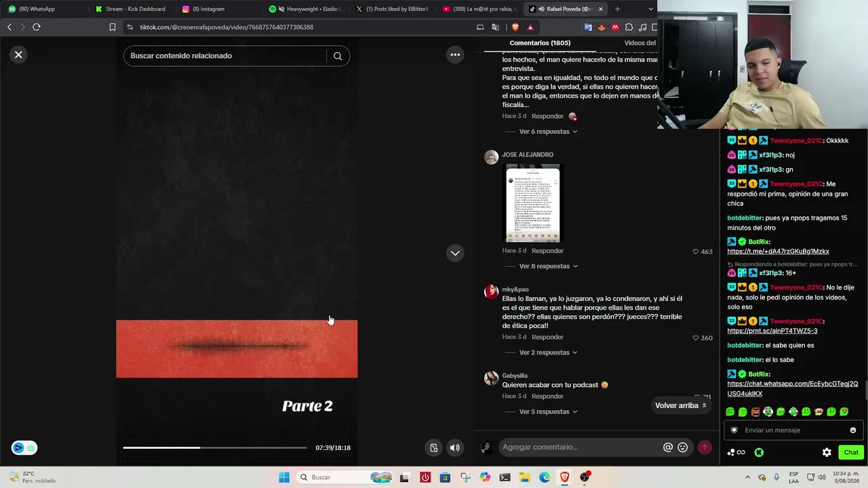Switch to Comentarios (1805) tab

pyautogui.click(x=540, y=43)
